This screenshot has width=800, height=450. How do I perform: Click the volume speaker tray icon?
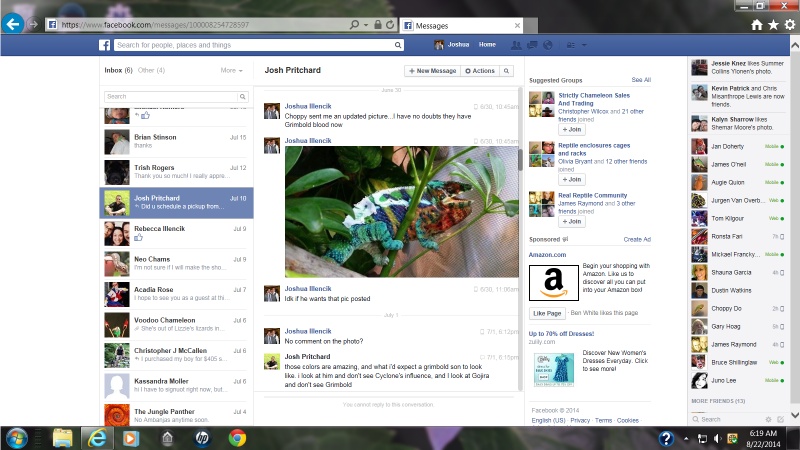pos(718,439)
